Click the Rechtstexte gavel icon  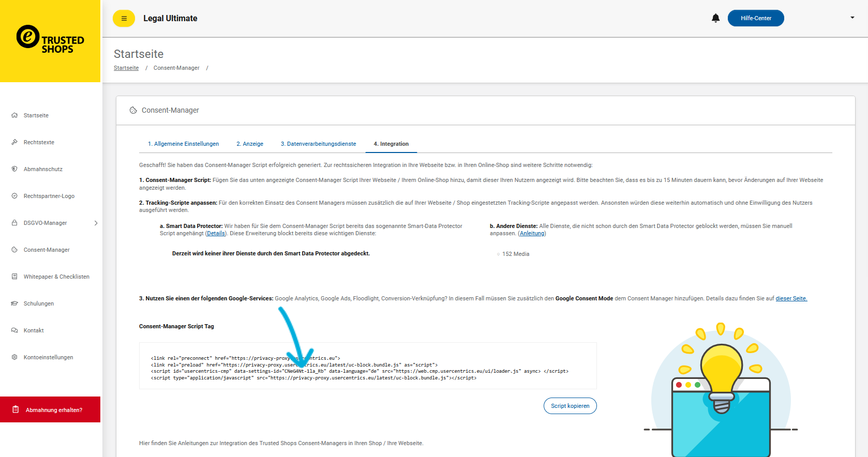14,142
